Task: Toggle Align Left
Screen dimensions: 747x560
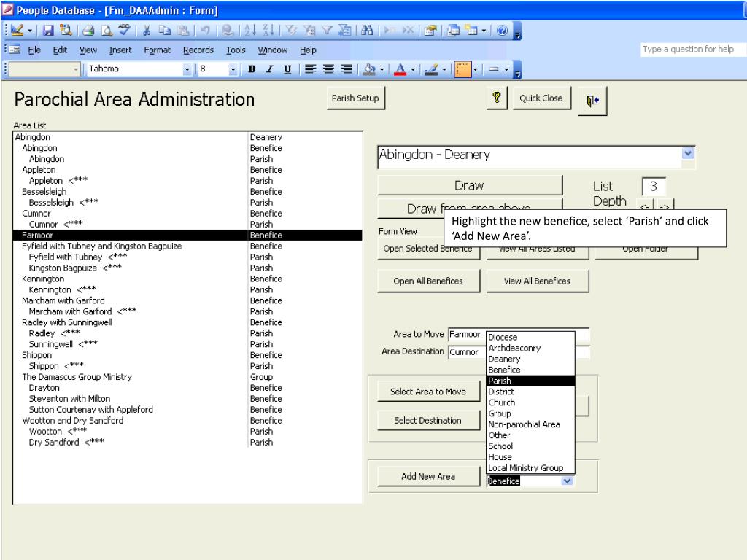Action: point(310,69)
